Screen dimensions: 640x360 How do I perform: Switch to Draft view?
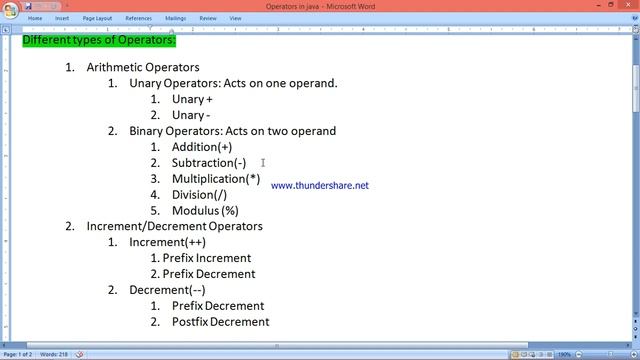click(549, 355)
